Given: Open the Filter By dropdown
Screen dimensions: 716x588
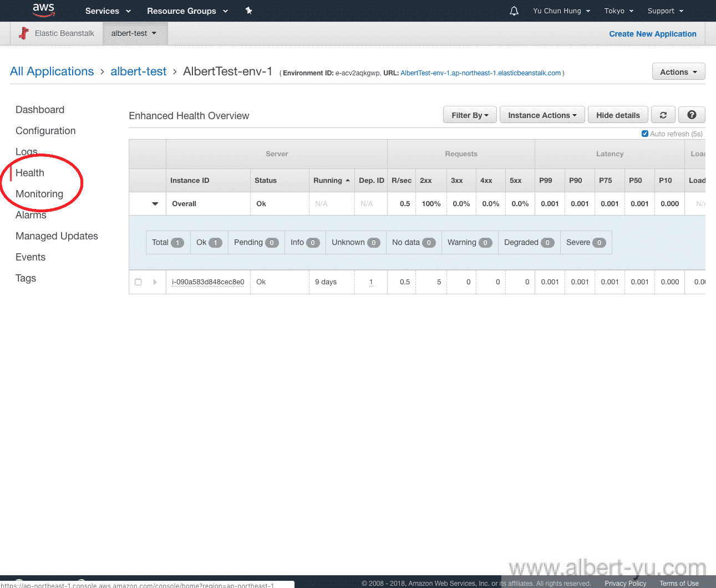Looking at the screenshot, I should coord(470,115).
